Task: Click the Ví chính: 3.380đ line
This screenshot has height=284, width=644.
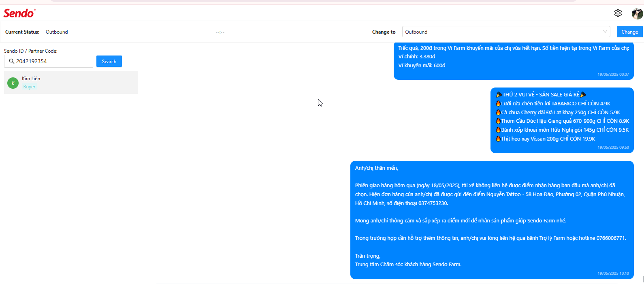Action: pyautogui.click(x=417, y=57)
